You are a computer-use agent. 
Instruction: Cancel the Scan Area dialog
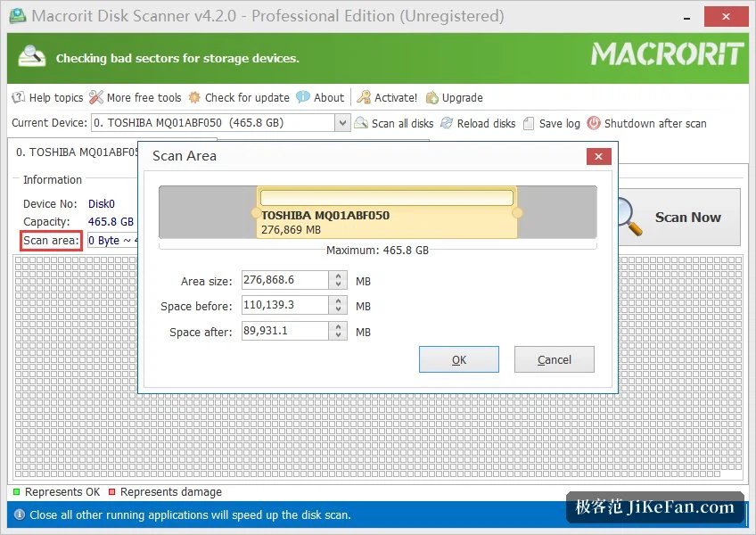555,359
